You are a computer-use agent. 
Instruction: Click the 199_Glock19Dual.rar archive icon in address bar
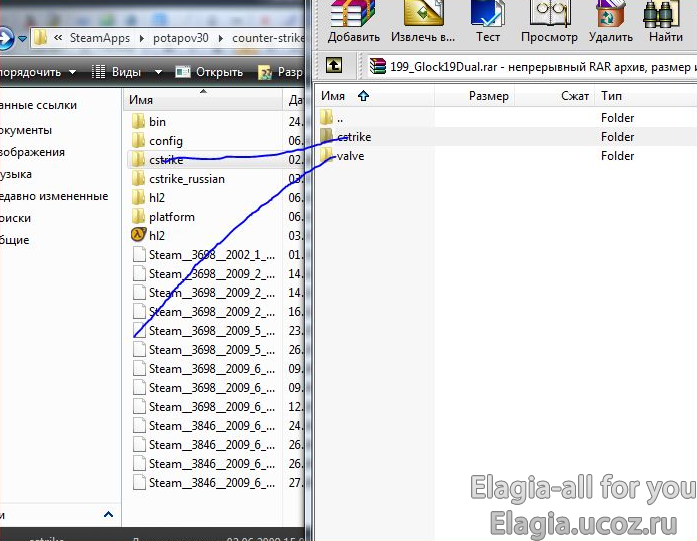[x=378, y=66]
